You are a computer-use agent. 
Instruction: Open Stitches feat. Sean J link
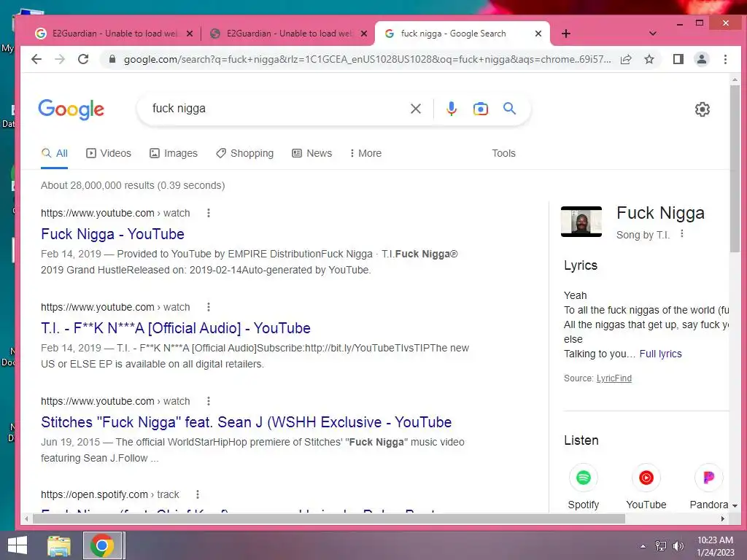click(247, 422)
